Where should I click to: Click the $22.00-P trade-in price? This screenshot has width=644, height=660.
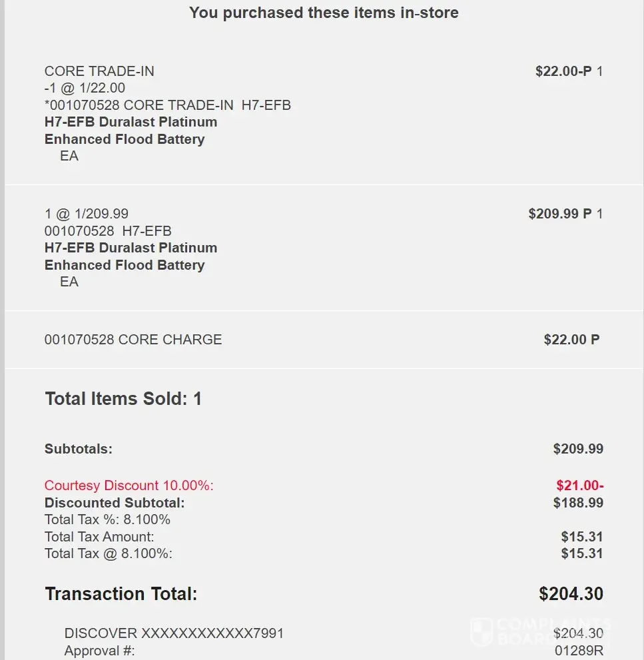click(x=563, y=71)
